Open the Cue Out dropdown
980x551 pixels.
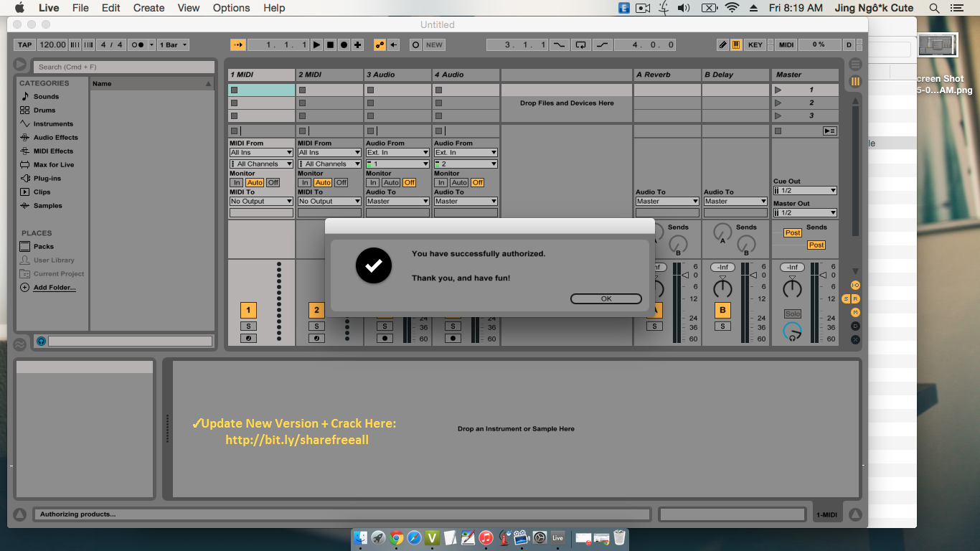pyautogui.click(x=805, y=190)
